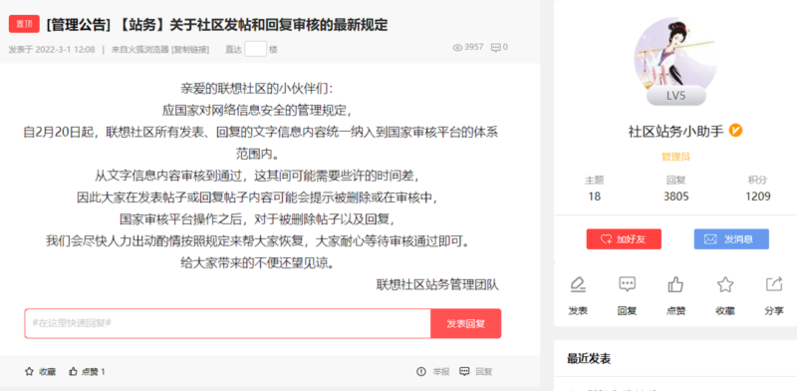Click into the quick reply text field
Screen dimensions: 797x391
click(x=228, y=323)
